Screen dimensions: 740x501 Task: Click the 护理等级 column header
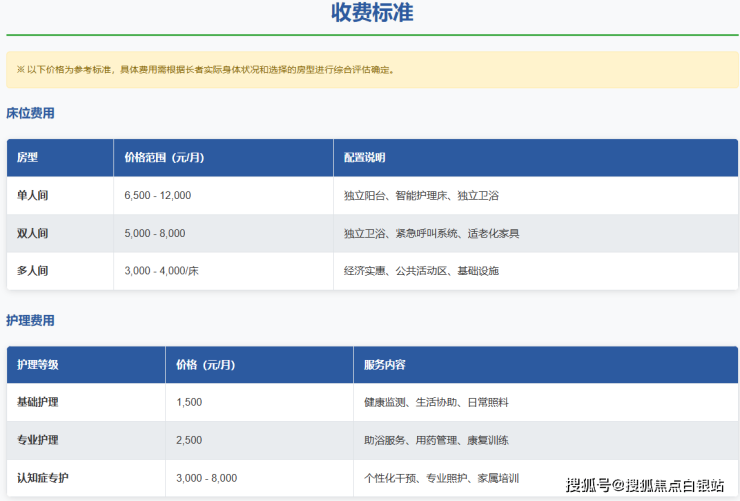coord(38,365)
